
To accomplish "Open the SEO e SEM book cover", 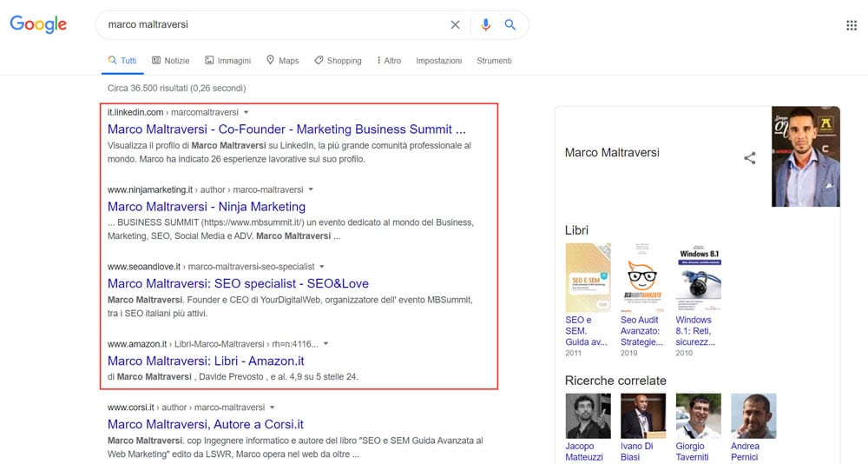I will (x=588, y=278).
